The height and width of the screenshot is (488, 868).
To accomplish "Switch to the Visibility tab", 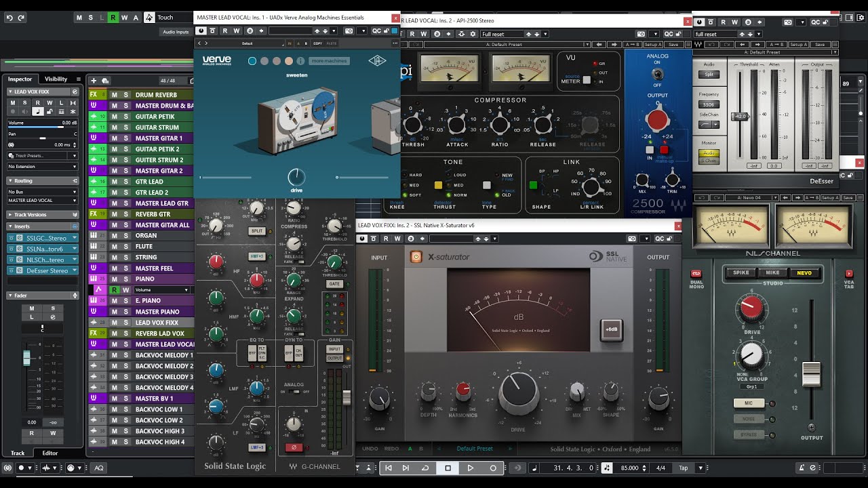I will coord(56,79).
